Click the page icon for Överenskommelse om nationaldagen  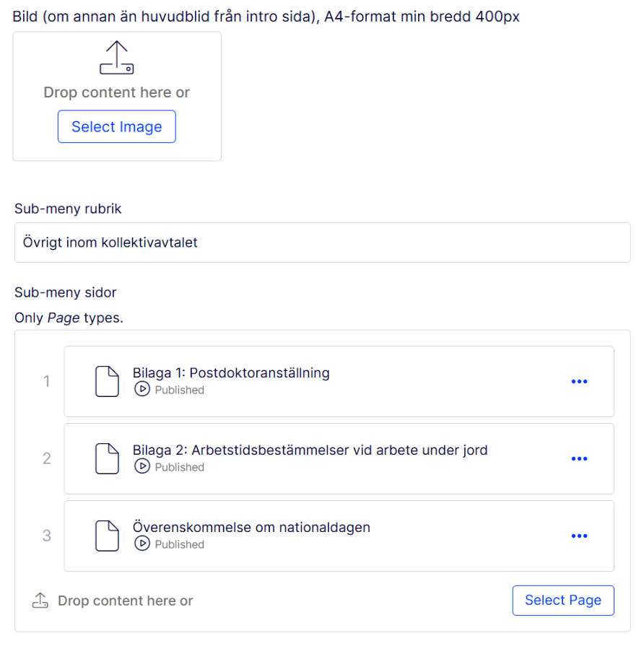click(108, 536)
